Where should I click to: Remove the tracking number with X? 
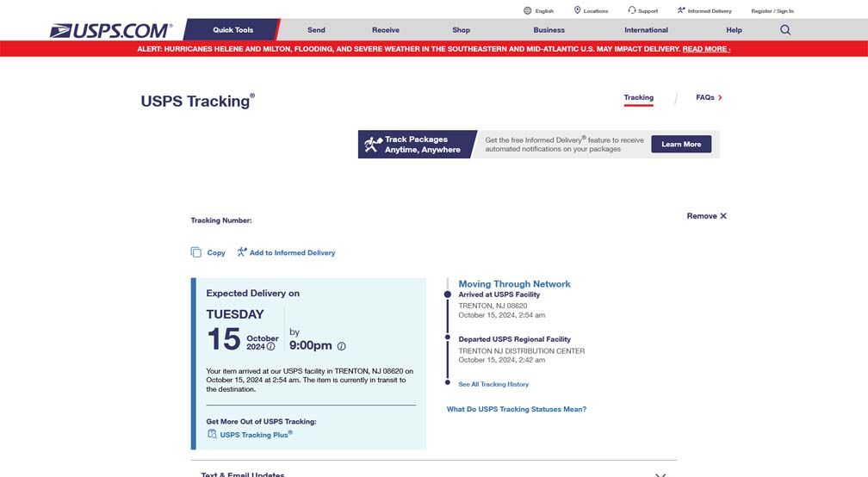tap(722, 216)
